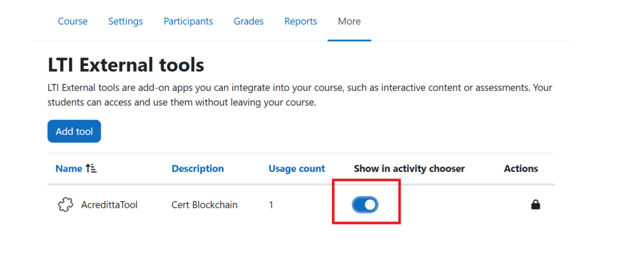Screen dimensions: 644x265
Task: Sort the table by the Name column
Action: tap(69, 168)
